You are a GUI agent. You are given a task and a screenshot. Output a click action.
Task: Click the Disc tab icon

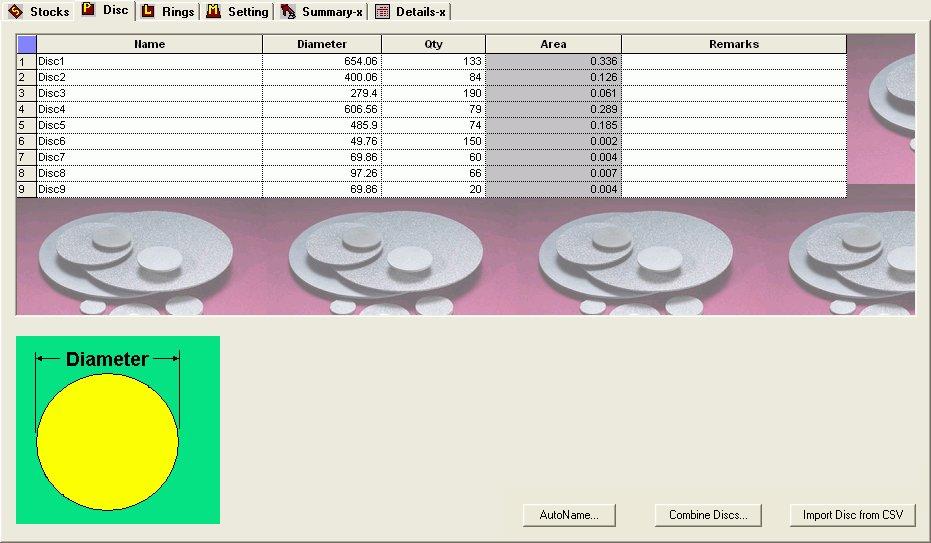[x=89, y=11]
